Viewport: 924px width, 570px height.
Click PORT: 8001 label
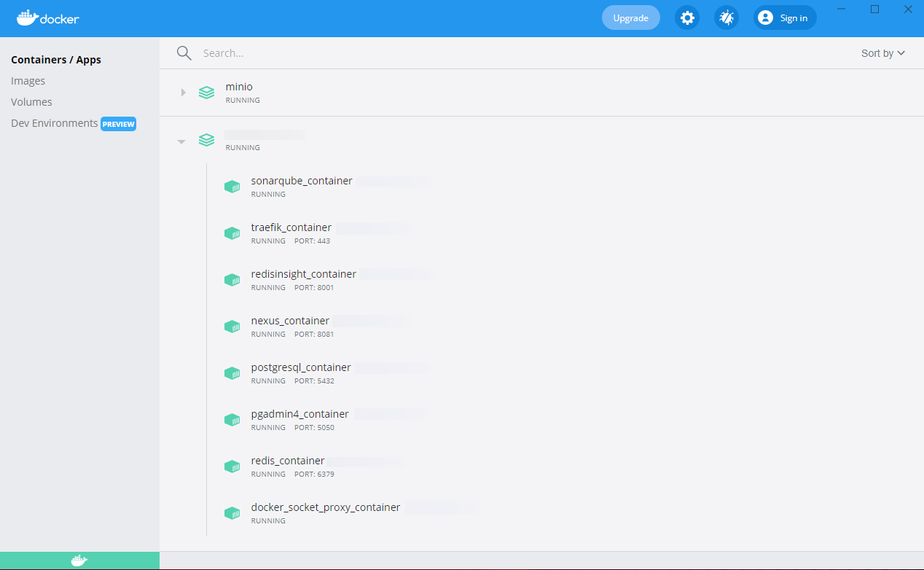click(x=314, y=288)
